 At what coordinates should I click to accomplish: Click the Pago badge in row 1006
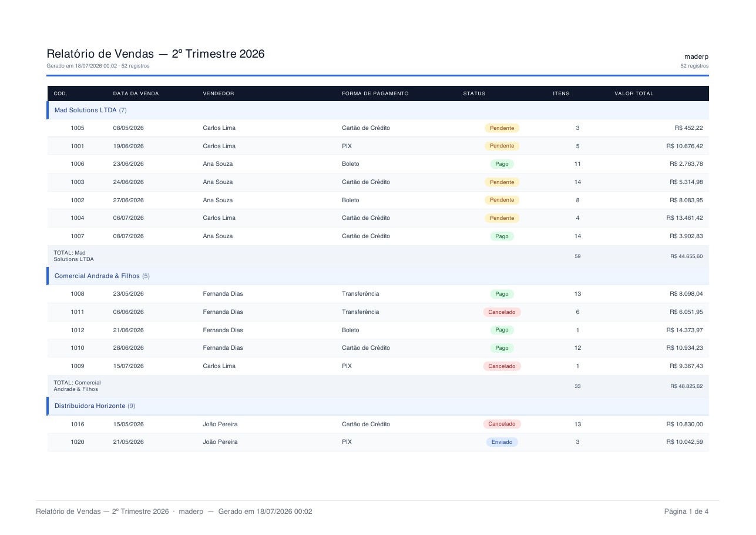point(502,164)
